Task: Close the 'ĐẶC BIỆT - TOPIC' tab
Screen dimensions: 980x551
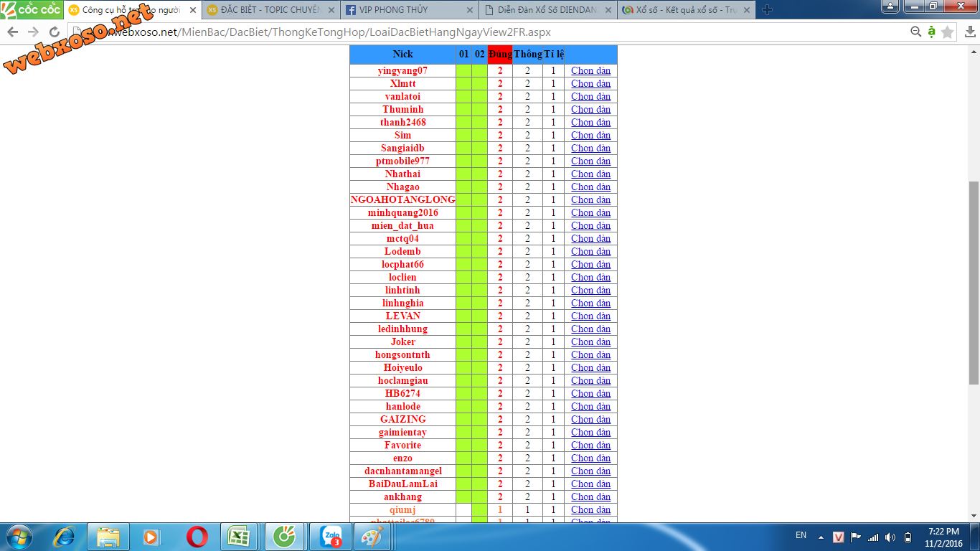Action: [x=331, y=10]
